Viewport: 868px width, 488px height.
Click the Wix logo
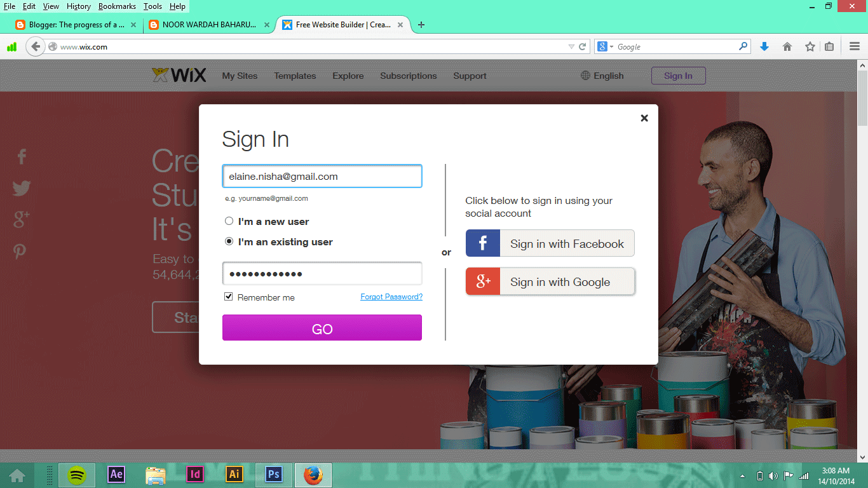click(x=179, y=75)
